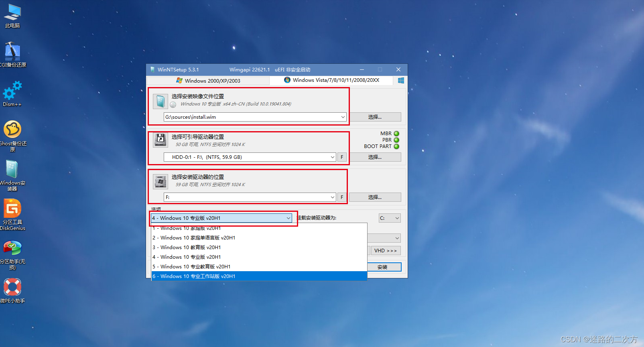The height and width of the screenshot is (347, 644).
Task: Open the Ghost备份还原 desktop icon
Action: (12, 136)
